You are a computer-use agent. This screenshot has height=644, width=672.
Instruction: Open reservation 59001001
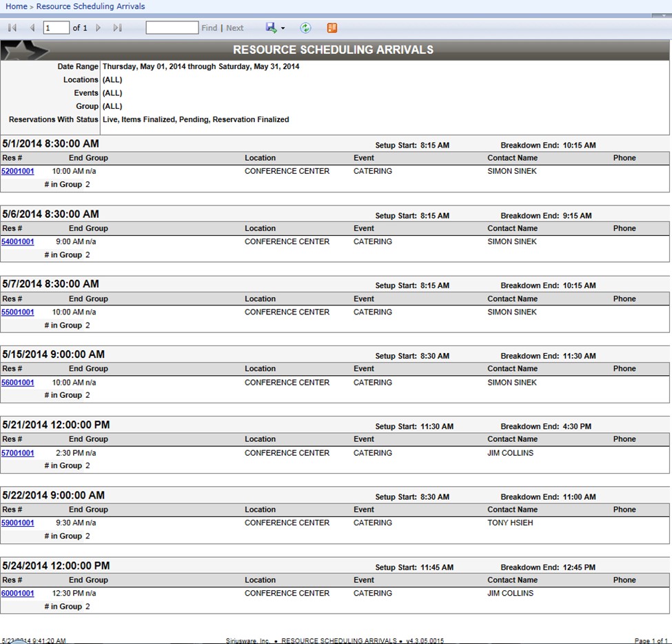pos(18,523)
